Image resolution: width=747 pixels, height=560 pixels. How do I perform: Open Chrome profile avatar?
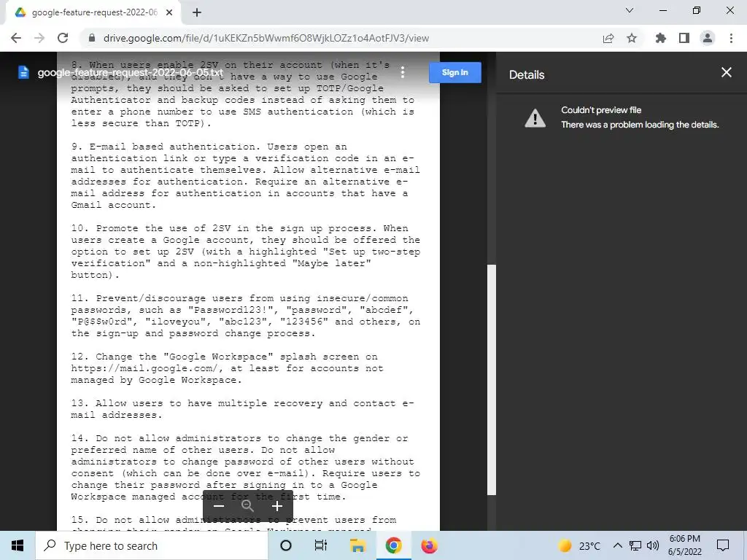[708, 38]
